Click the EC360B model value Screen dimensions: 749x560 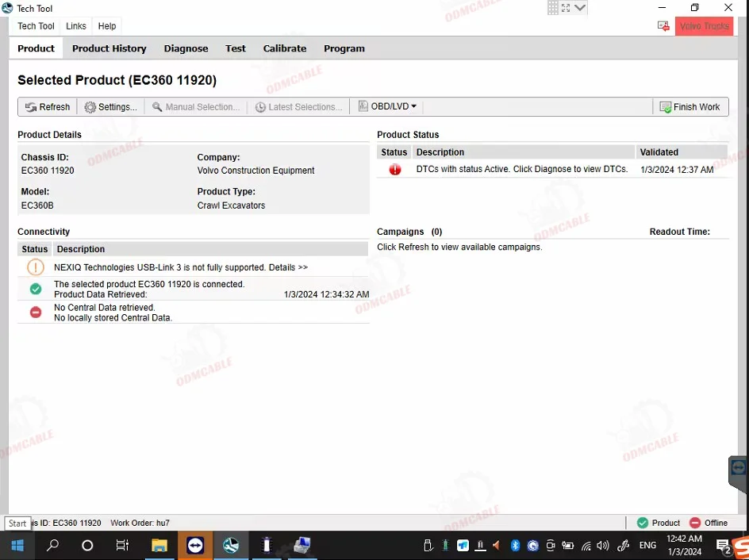click(37, 205)
